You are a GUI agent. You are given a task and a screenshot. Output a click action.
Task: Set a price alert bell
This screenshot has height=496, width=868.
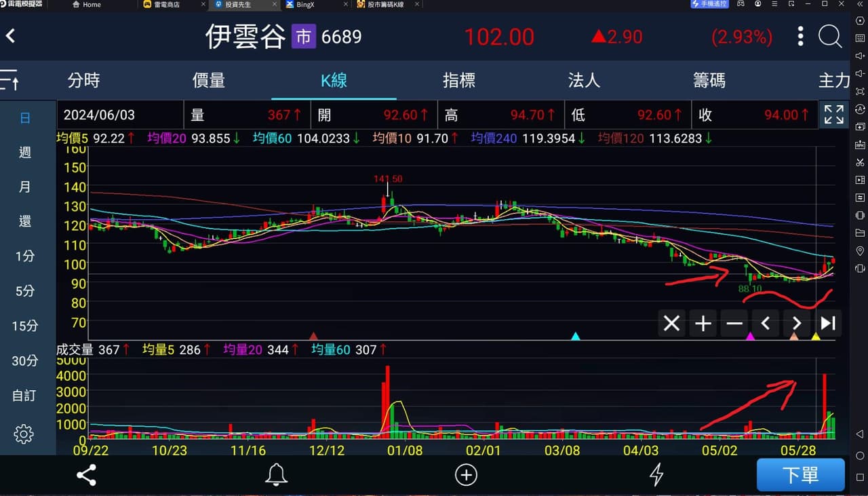tap(276, 475)
